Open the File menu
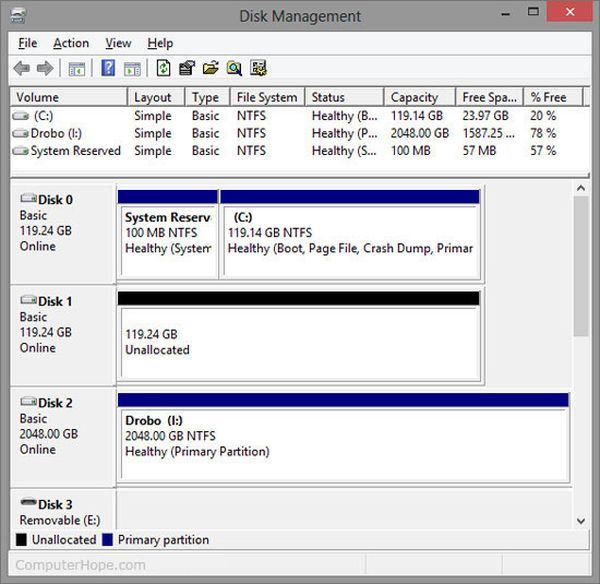The width and height of the screenshot is (600, 584). (x=27, y=43)
